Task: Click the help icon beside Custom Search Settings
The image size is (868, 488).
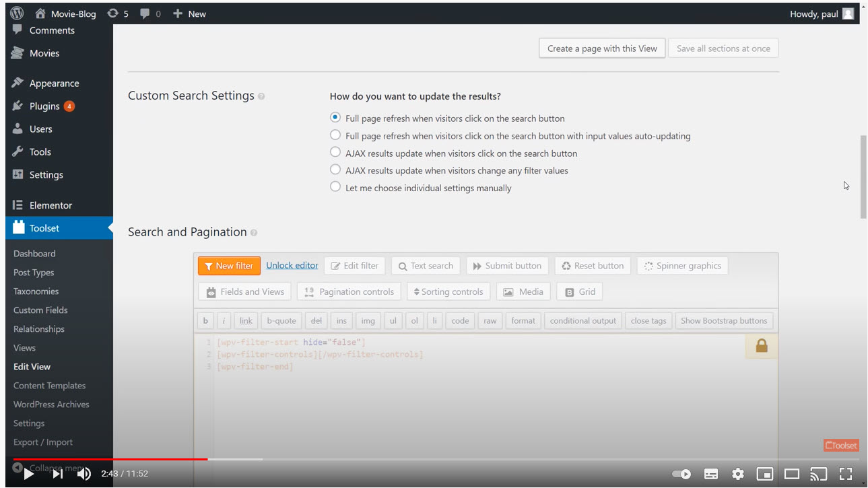Action: 261,96
